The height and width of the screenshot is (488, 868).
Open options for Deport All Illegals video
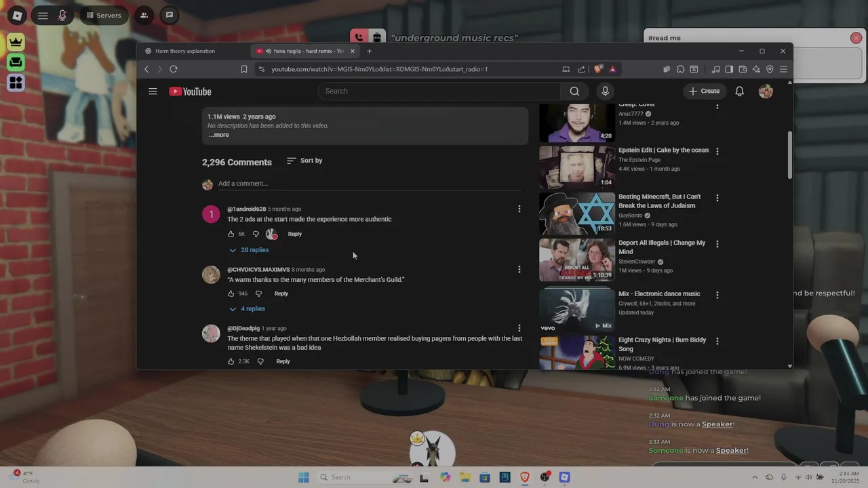point(717,244)
